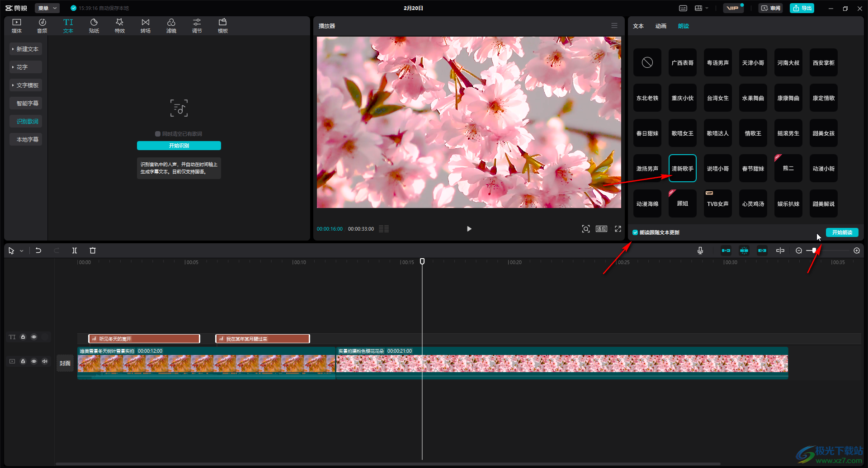Mute the main video track audio
This screenshot has width=868, height=468.
coord(45,361)
